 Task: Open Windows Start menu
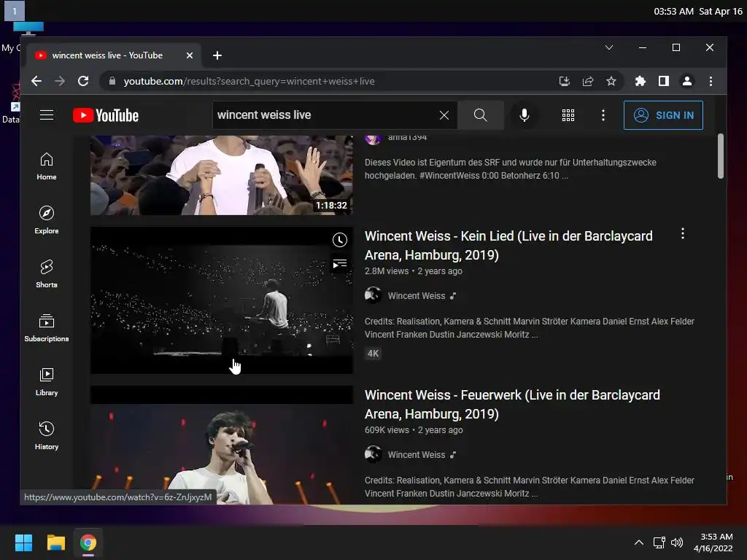tap(23, 542)
